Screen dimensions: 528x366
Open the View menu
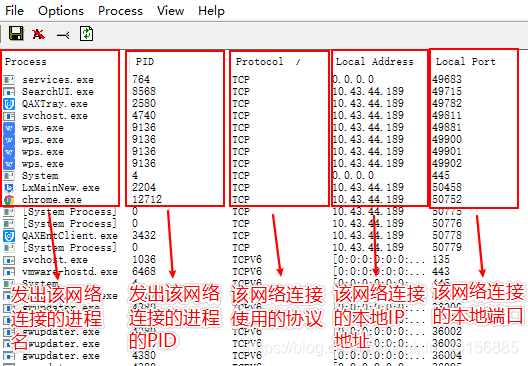point(170,11)
